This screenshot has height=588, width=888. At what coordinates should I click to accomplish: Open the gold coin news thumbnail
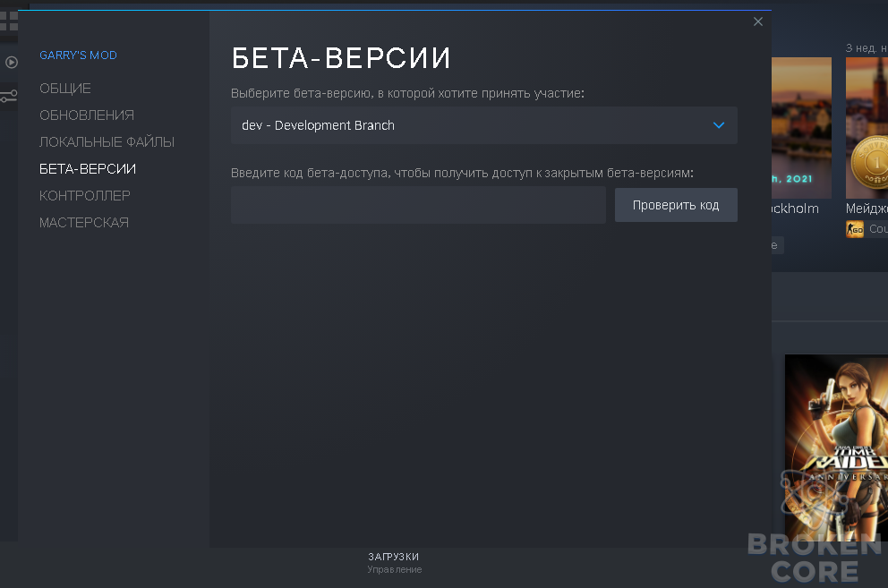pos(867,127)
